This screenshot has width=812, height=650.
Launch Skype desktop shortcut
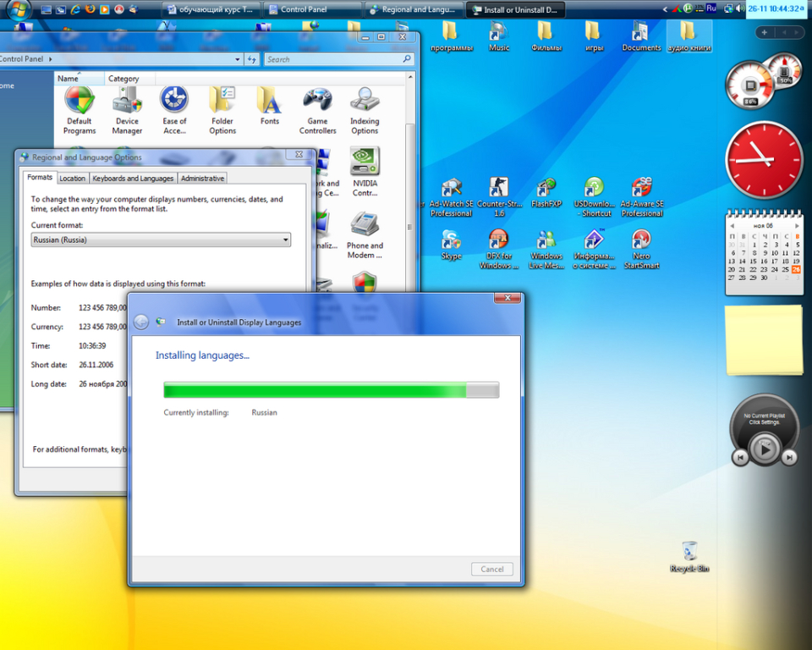452,245
